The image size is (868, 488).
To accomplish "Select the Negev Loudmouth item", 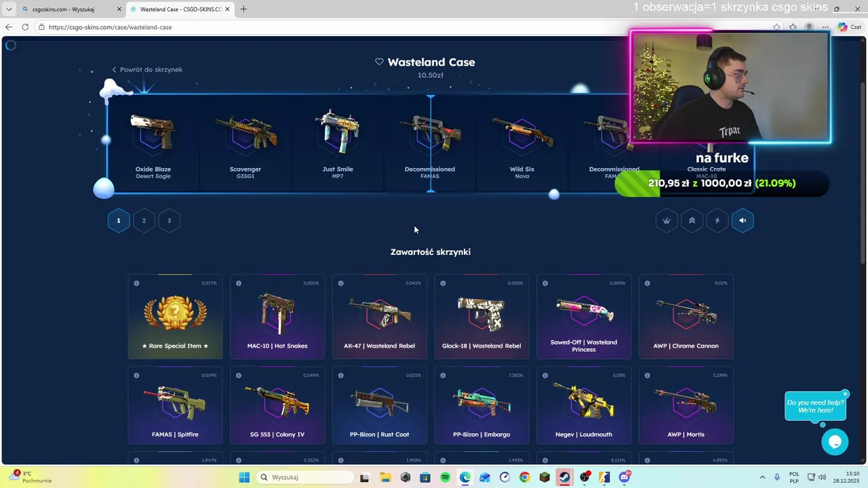I will [584, 405].
